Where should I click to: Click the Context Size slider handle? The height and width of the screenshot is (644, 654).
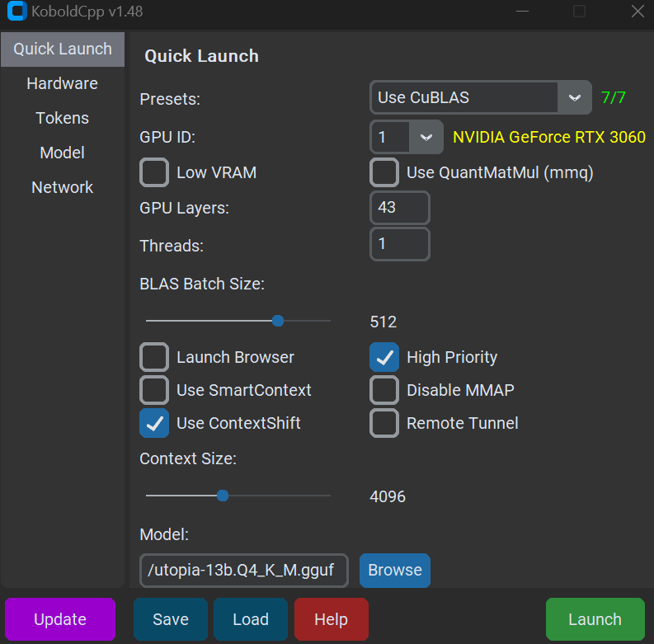(x=223, y=496)
